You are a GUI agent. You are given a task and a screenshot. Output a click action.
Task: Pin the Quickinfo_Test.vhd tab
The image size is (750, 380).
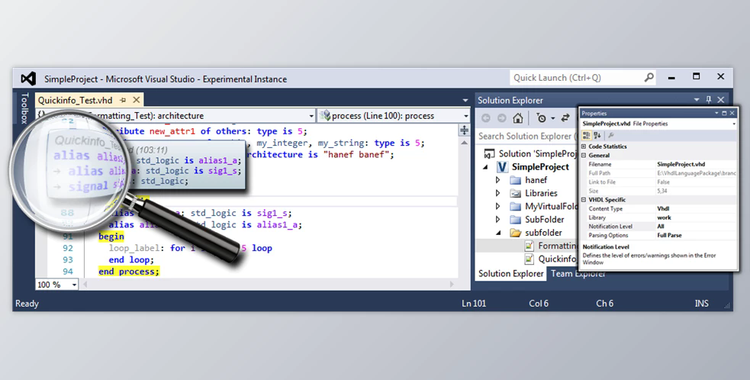coord(123,100)
